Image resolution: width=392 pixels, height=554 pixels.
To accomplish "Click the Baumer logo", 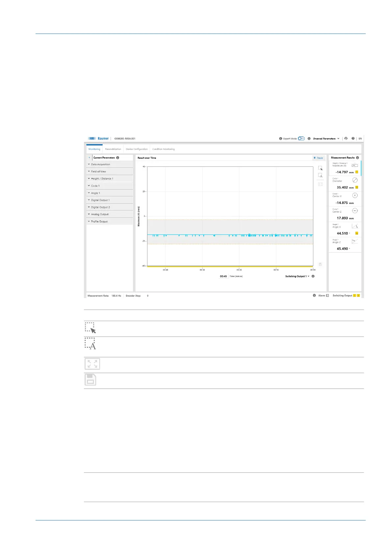I will (98, 138).
